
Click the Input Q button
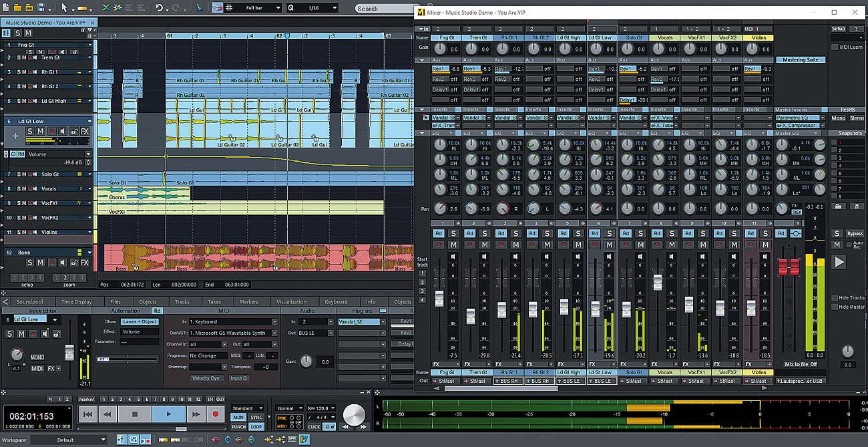pos(239,378)
